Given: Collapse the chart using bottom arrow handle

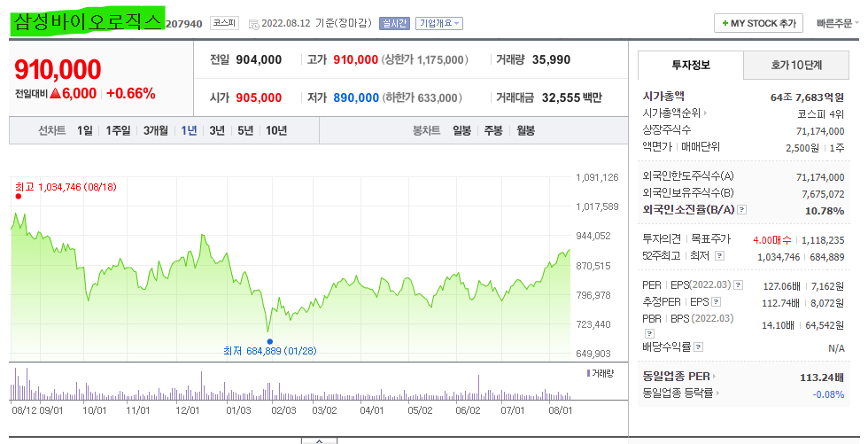Looking at the screenshot, I should (319, 440).
